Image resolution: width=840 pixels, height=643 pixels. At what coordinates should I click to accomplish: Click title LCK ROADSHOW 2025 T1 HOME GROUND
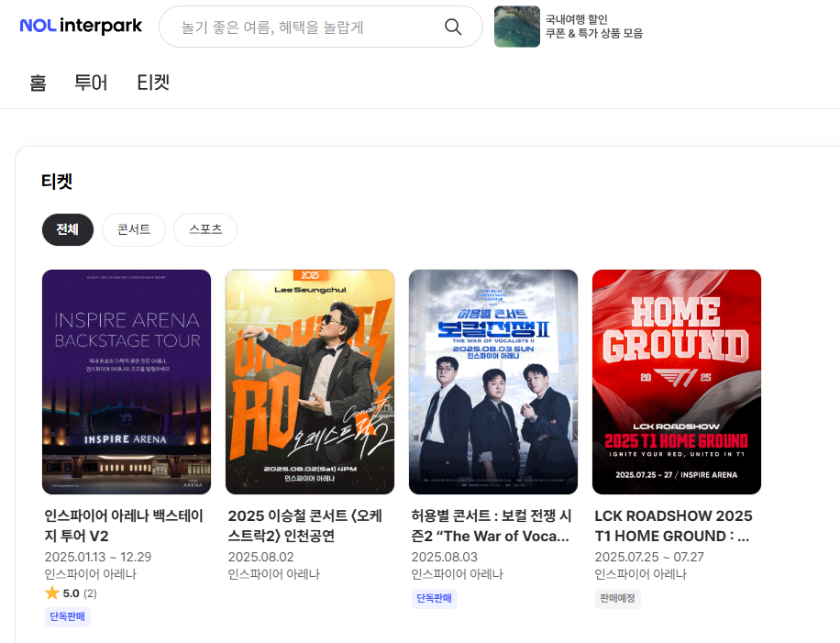coord(673,526)
